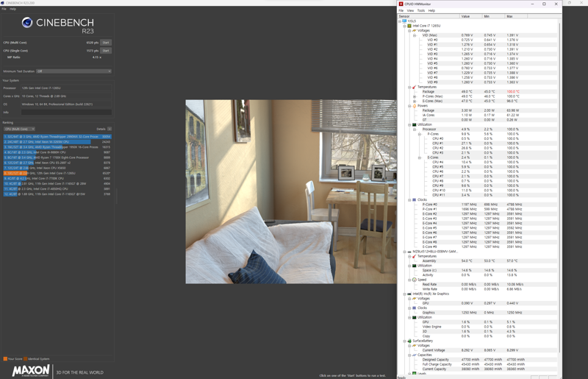This screenshot has height=379, width=588.
Task: Click the CPU Temperatures thermometer icon
Action: 415,87
